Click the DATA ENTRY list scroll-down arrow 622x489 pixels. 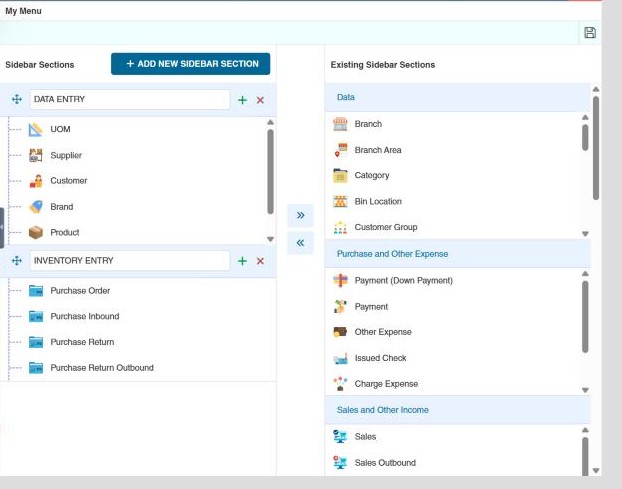tap(271, 239)
